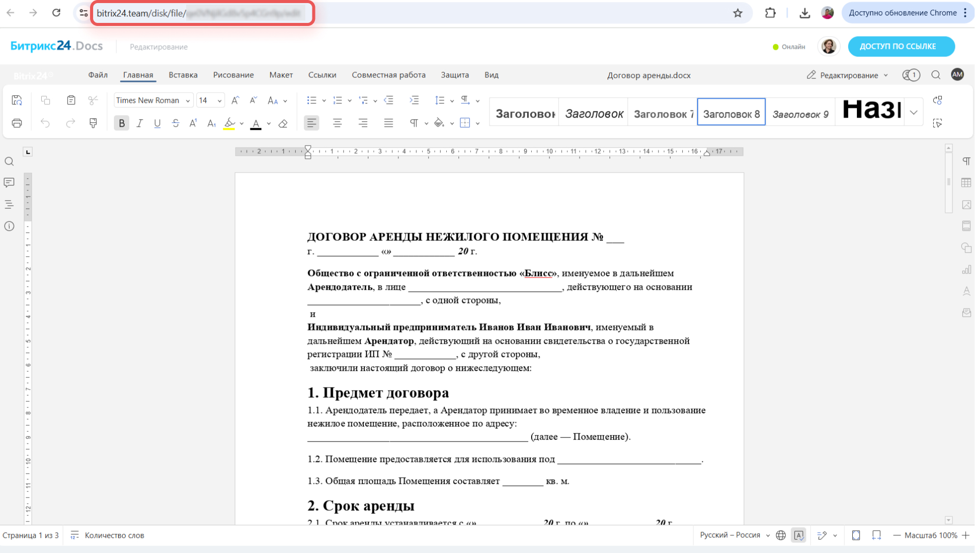The image size is (980, 553).
Task: Click Количество слов in status bar
Action: (x=114, y=535)
